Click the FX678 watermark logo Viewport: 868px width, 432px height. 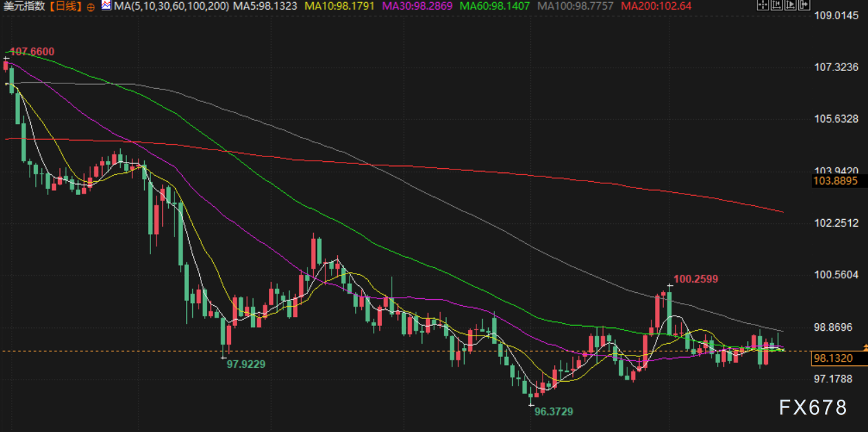click(x=813, y=408)
